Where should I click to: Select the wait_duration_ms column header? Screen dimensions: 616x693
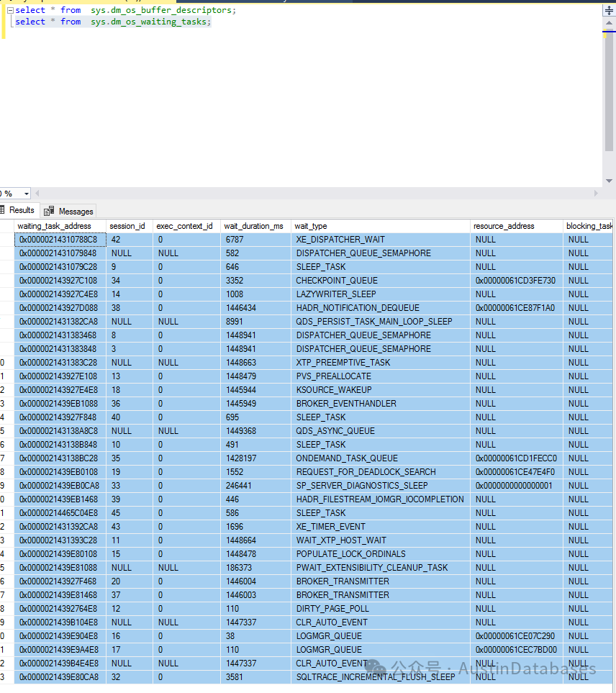click(x=255, y=226)
